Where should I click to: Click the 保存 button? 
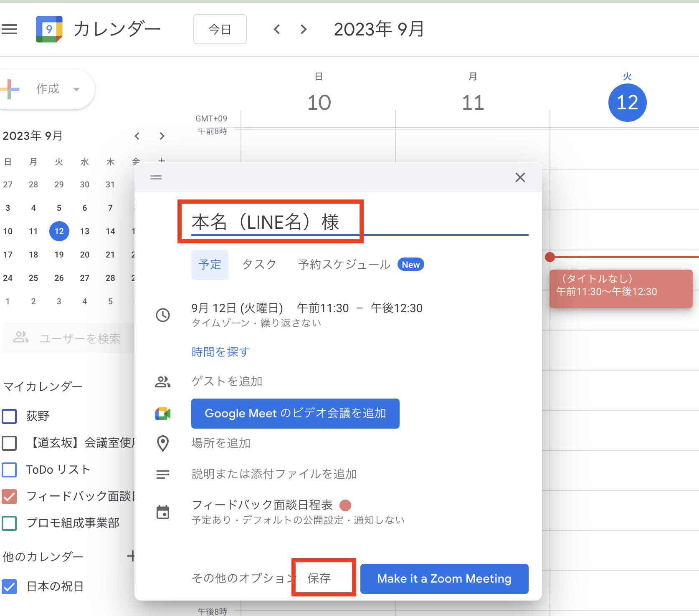(319, 578)
